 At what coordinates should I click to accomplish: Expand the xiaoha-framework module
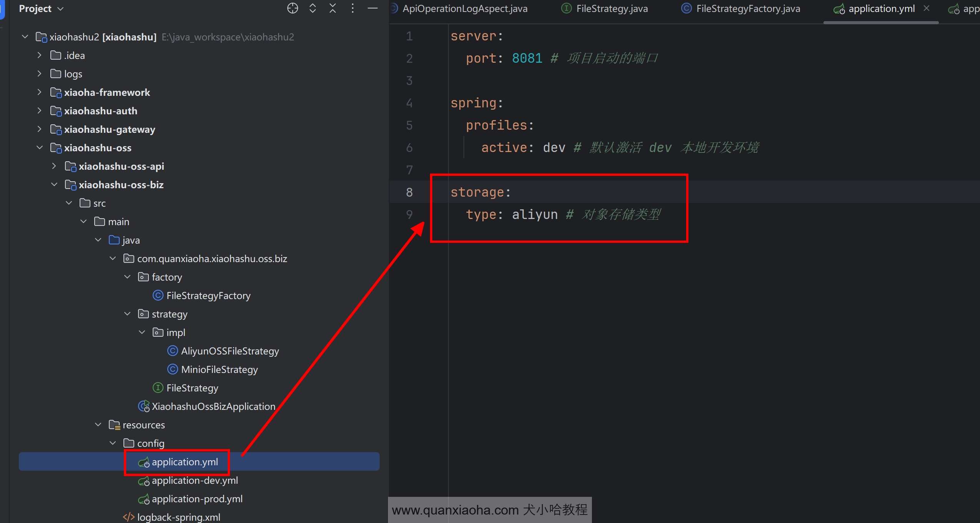coord(39,92)
